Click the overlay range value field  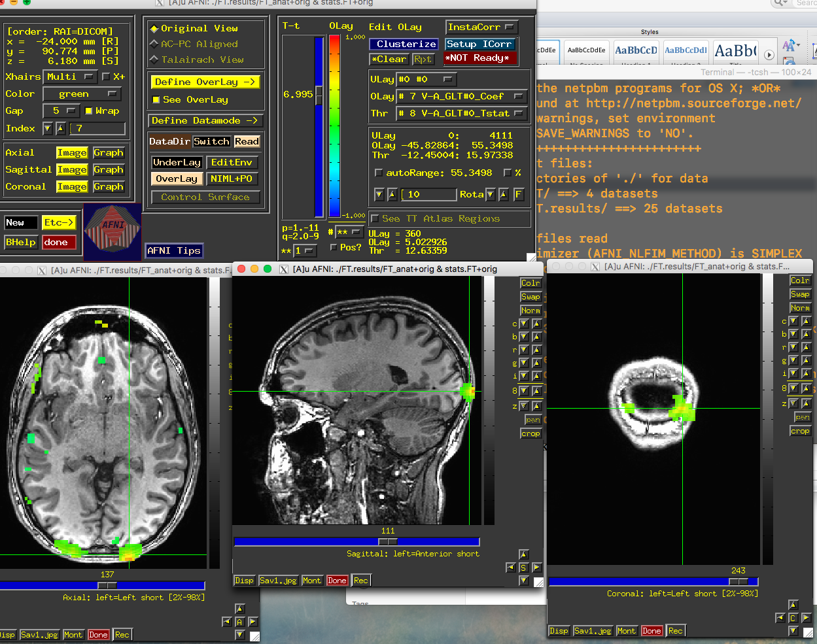tap(428, 194)
